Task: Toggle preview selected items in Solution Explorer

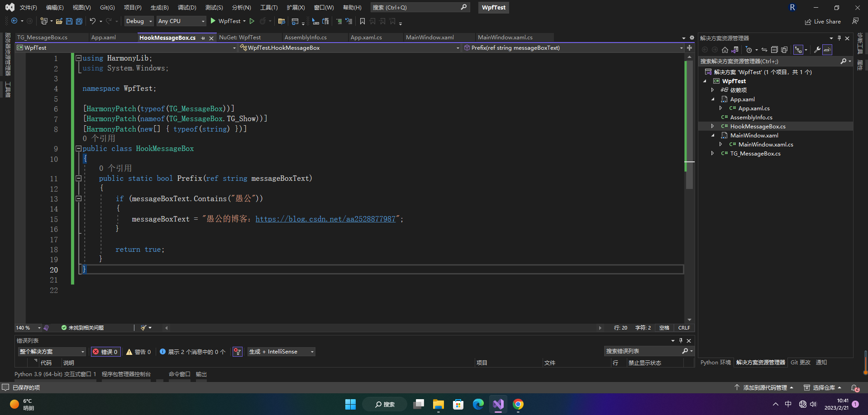Action: click(827, 50)
